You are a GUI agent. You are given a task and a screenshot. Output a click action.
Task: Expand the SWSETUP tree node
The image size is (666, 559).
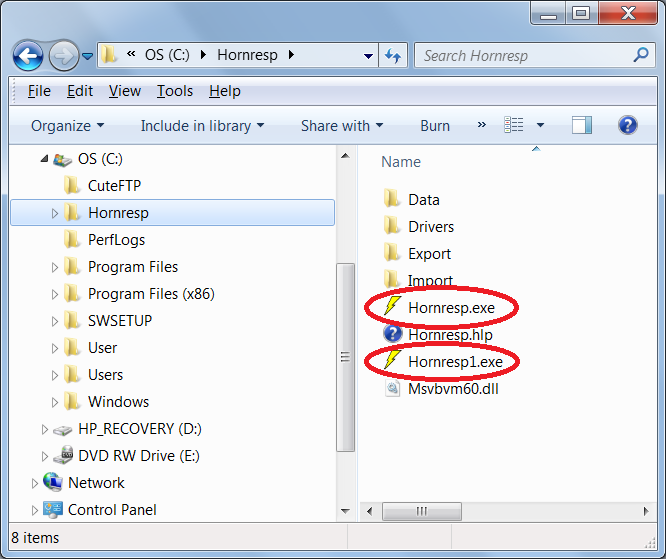click(55, 321)
